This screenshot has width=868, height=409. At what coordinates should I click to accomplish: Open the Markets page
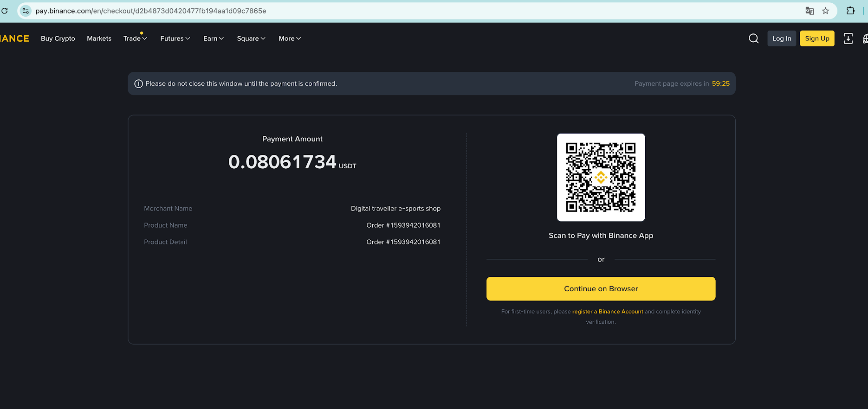point(99,38)
